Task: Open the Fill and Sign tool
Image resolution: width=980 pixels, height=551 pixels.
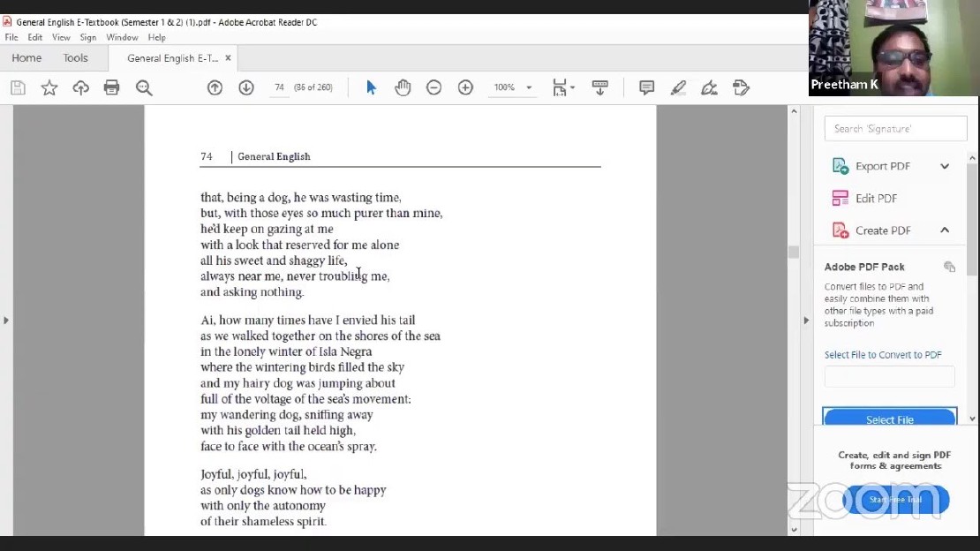Action: pos(709,87)
